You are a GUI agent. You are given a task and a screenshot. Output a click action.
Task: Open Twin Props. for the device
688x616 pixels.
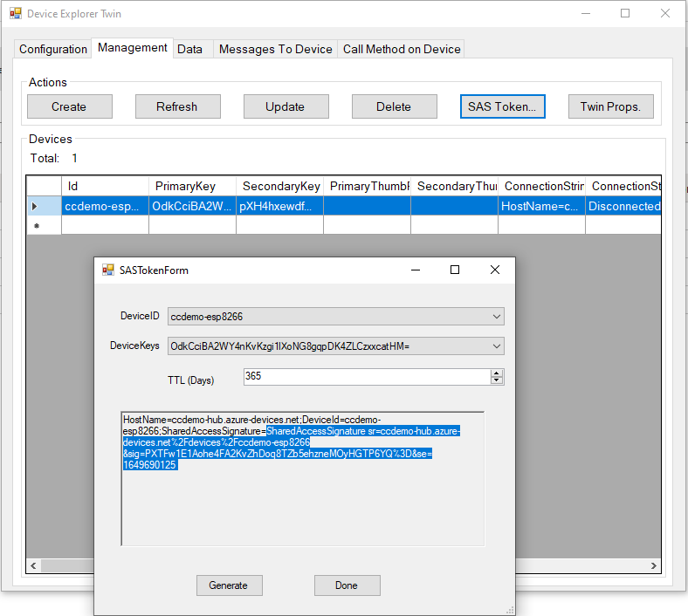click(x=611, y=106)
